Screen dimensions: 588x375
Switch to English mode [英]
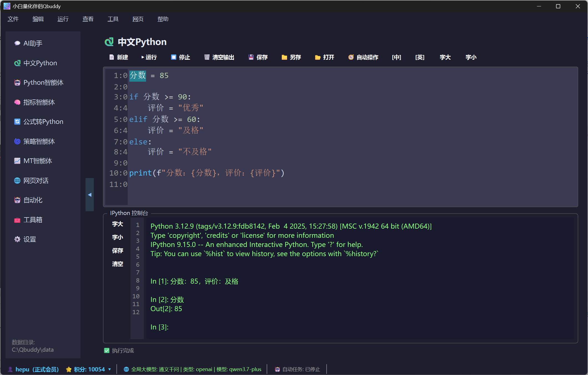click(420, 57)
